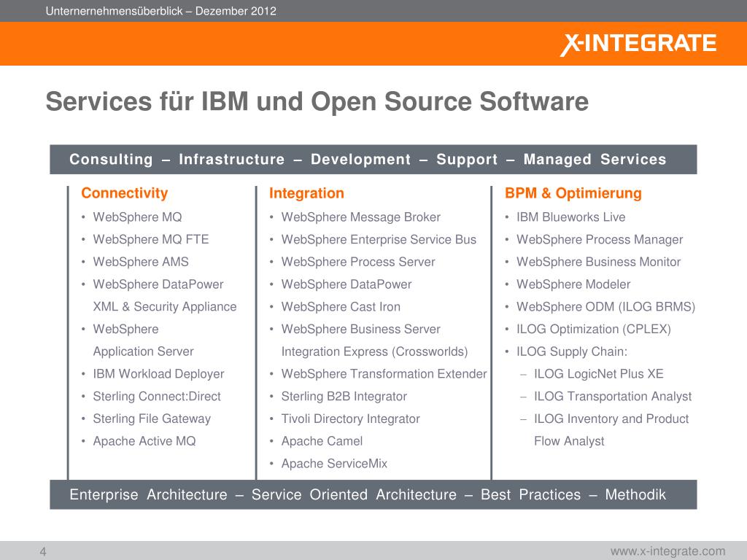Click 'WebSphere Process Server'
The image size is (747, 560).
pos(358,262)
